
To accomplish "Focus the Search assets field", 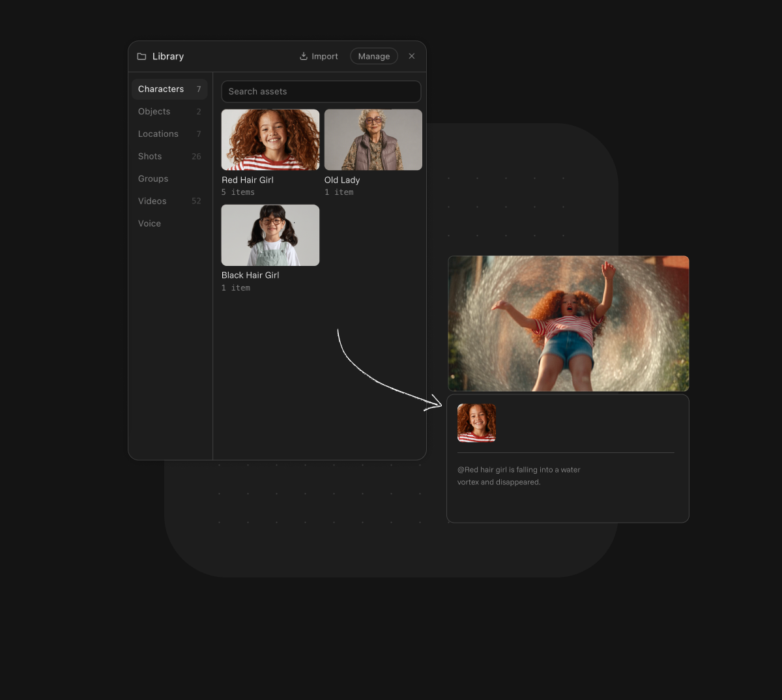I will pos(321,92).
